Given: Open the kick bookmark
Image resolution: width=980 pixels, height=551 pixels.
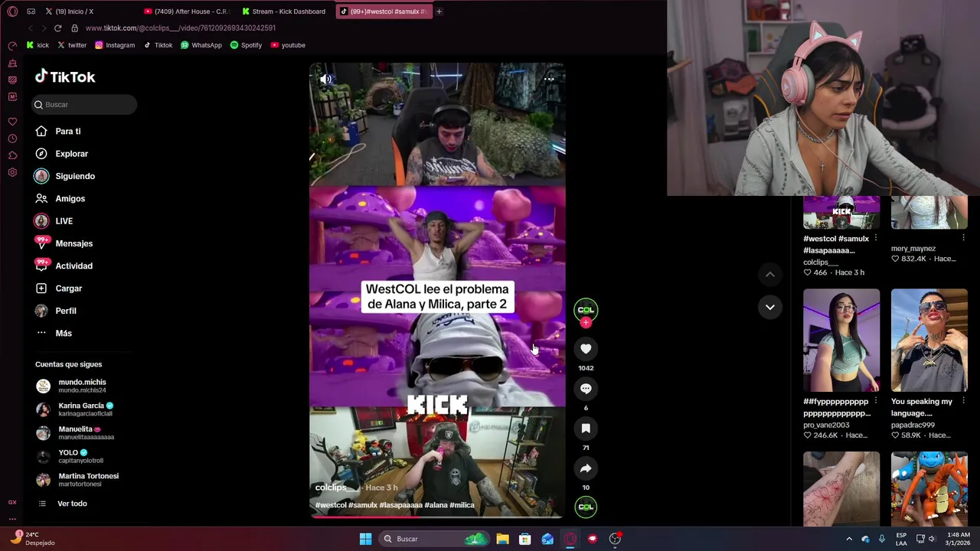Looking at the screenshot, I should (38, 45).
